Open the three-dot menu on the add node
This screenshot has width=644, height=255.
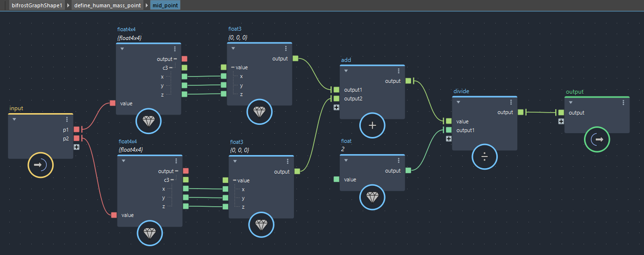(x=399, y=71)
